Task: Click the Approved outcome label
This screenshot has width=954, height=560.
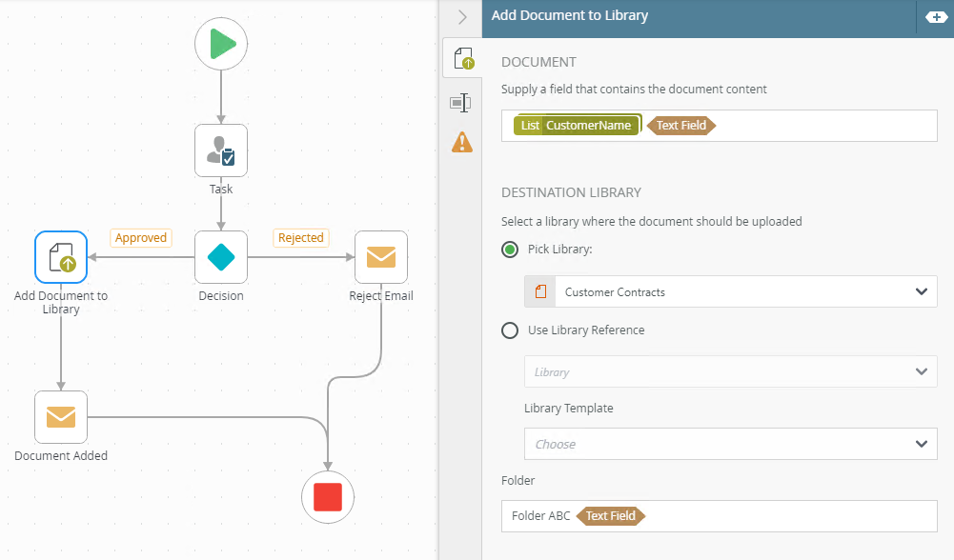Action: pos(141,238)
